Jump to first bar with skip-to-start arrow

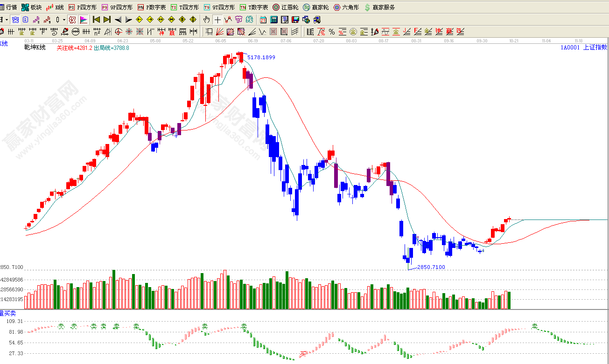pos(96,20)
